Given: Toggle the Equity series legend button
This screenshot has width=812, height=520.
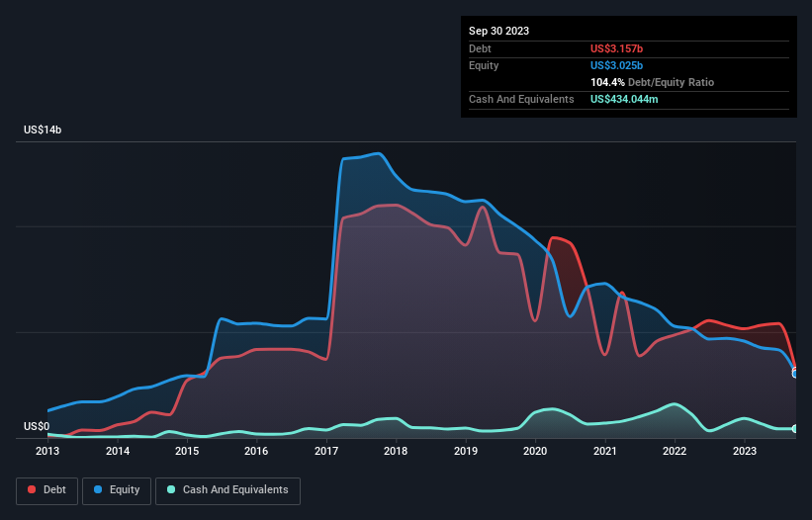Looking at the screenshot, I should 117,490.
